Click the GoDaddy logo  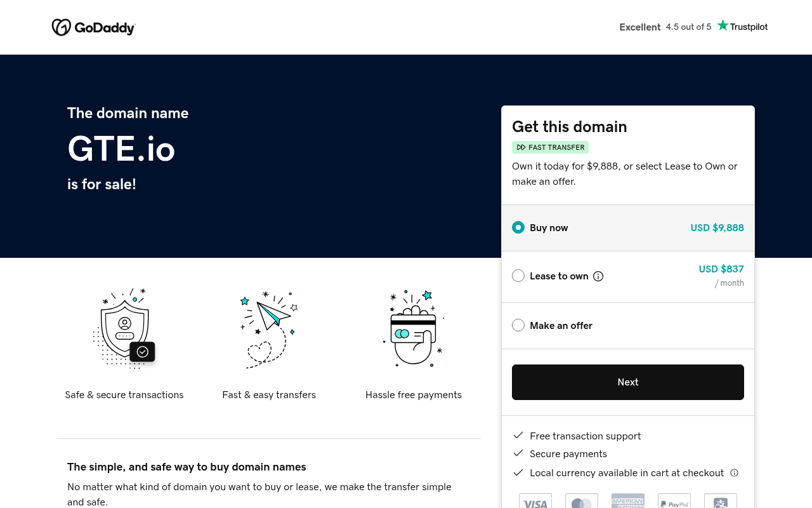93,27
